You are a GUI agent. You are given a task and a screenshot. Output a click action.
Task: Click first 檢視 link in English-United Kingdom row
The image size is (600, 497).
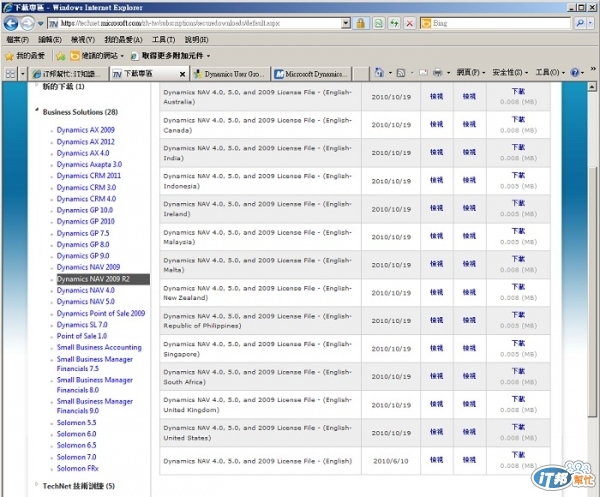coord(436,404)
